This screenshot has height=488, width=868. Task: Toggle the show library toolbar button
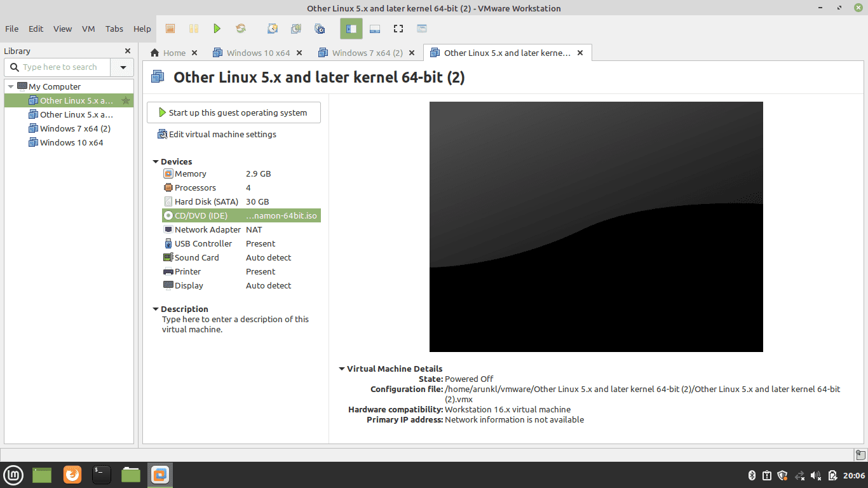351,29
